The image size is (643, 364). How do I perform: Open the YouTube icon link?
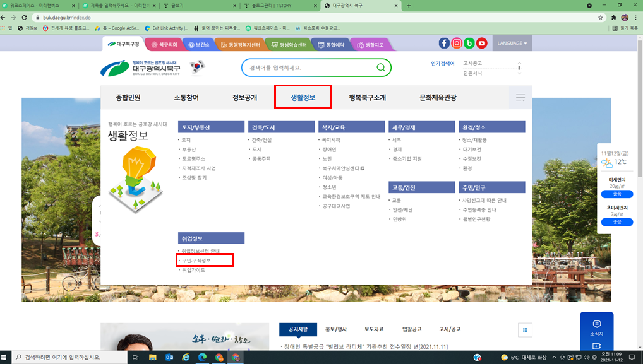482,43
